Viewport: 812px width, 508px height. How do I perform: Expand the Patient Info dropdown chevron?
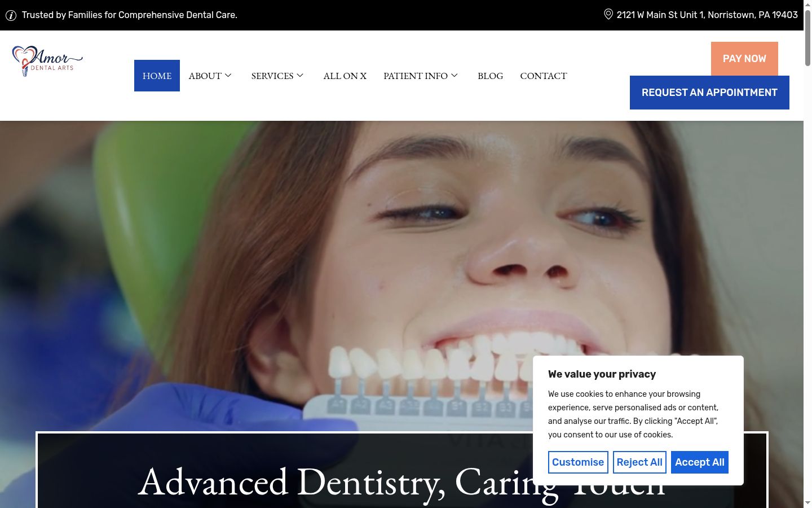tap(454, 75)
